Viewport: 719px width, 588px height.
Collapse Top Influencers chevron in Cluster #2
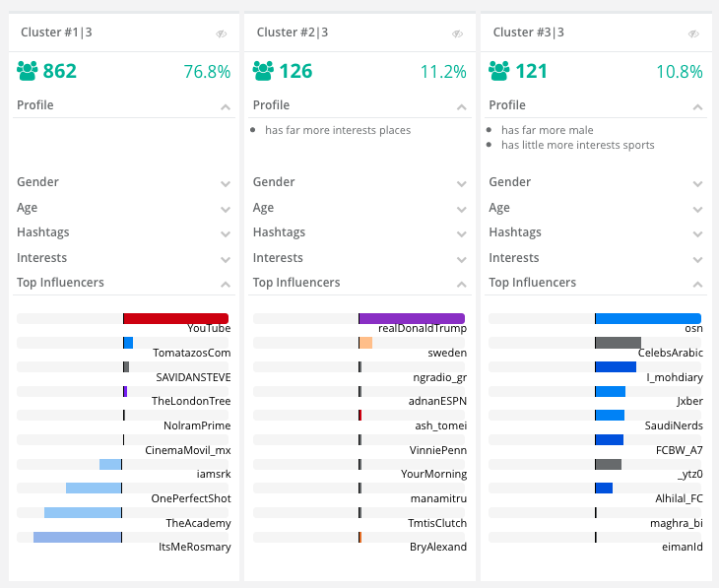461,285
